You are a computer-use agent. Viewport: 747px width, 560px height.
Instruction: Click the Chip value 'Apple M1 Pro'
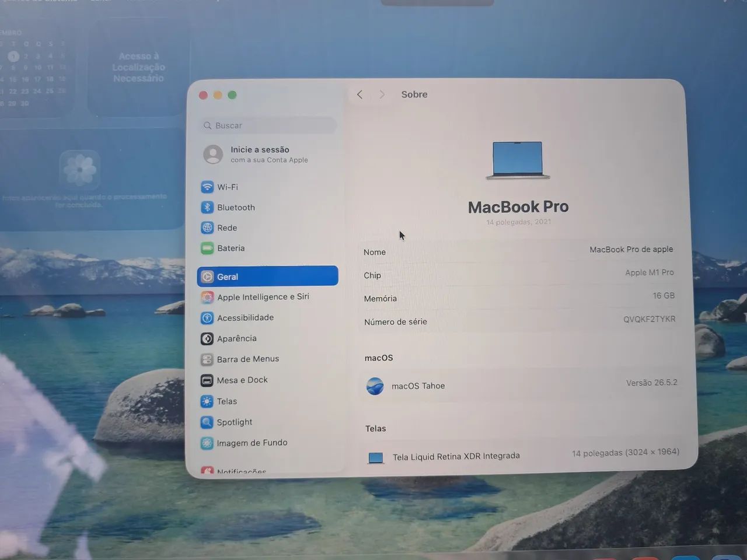point(650,272)
